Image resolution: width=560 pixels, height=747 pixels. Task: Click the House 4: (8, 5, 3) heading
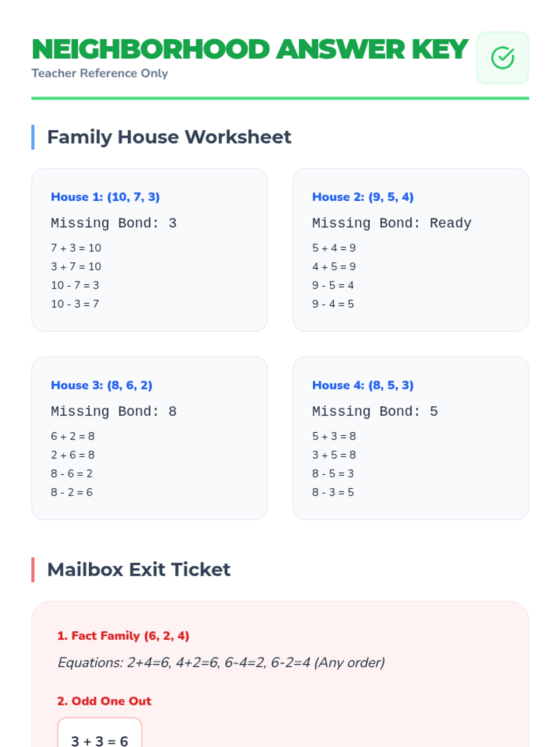pyautogui.click(x=363, y=385)
